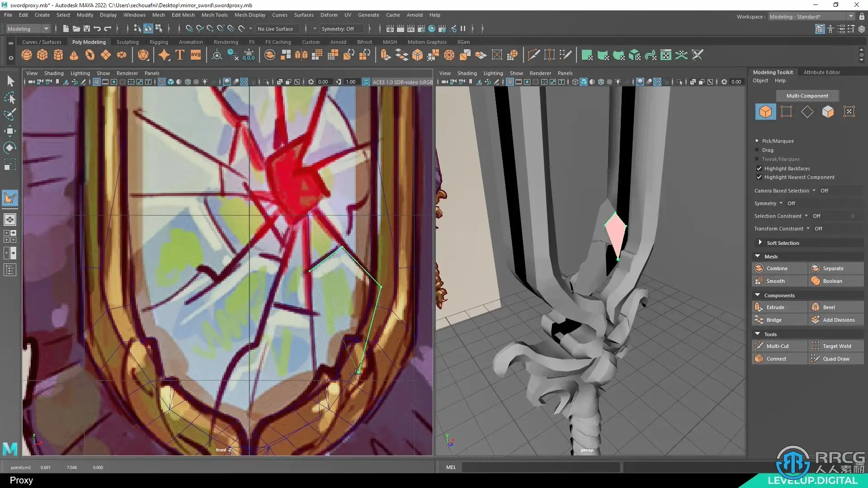868x488 pixels.
Task: Click the polygon cube shelf icon
Action: 42,55
